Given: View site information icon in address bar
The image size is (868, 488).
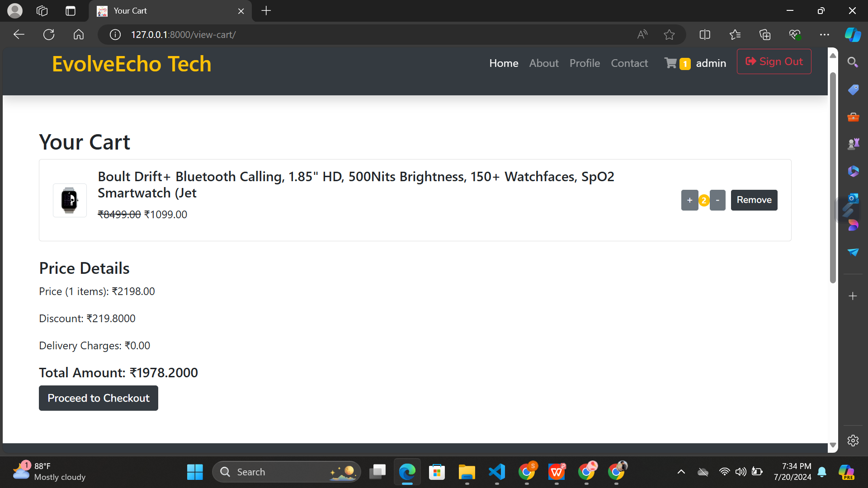Looking at the screenshot, I should 115,35.
